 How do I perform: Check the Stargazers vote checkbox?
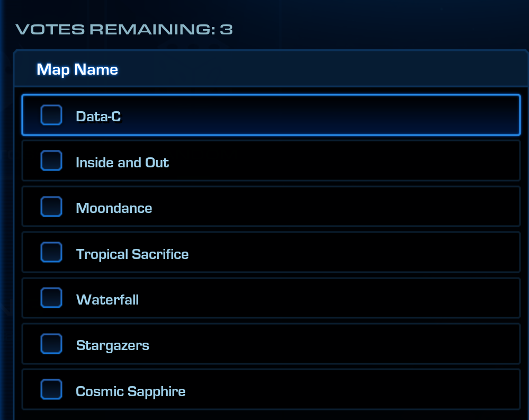pos(51,344)
